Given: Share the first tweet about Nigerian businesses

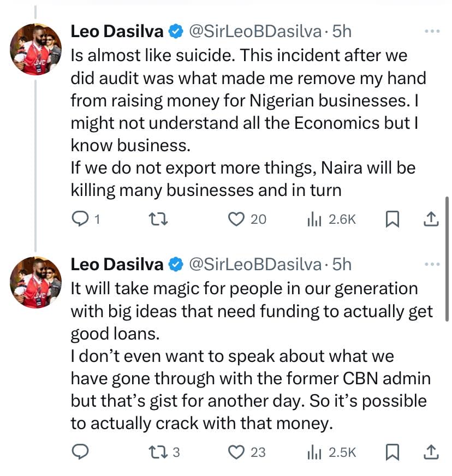Looking at the screenshot, I should tap(431, 219).
